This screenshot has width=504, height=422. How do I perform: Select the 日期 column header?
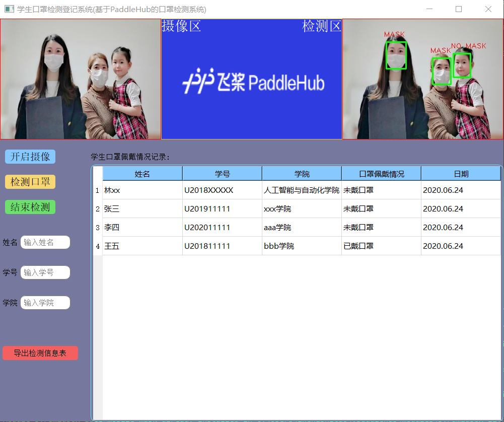coord(461,174)
